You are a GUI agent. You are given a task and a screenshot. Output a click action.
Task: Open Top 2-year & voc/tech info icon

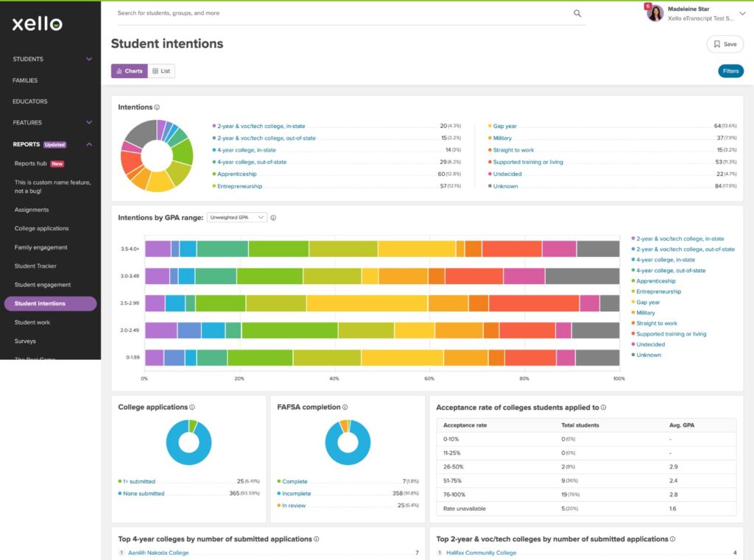(x=672, y=539)
